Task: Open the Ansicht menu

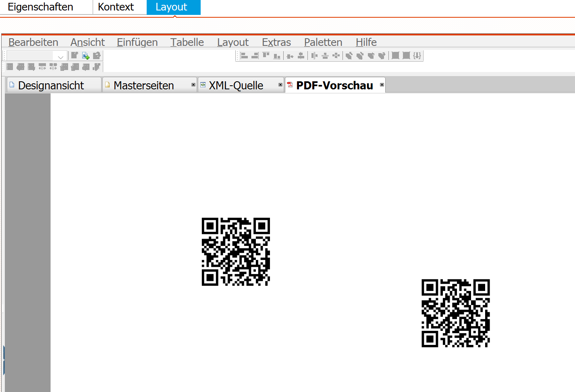Action: click(x=87, y=42)
